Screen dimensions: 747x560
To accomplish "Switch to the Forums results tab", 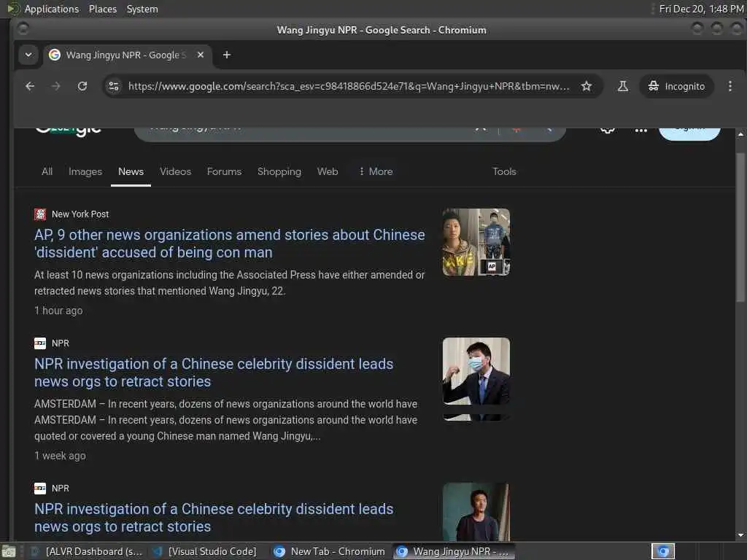I will coord(224,171).
